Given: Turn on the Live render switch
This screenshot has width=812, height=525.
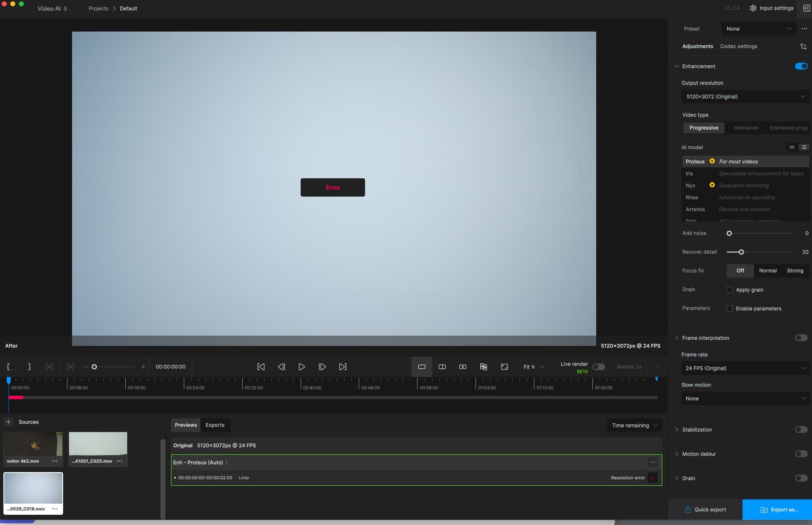Looking at the screenshot, I should click(598, 367).
